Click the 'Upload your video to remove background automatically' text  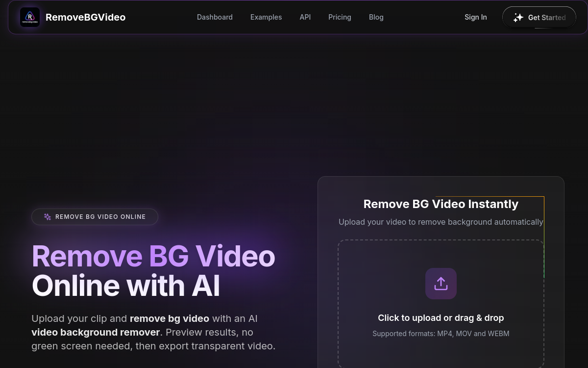pyautogui.click(x=441, y=222)
